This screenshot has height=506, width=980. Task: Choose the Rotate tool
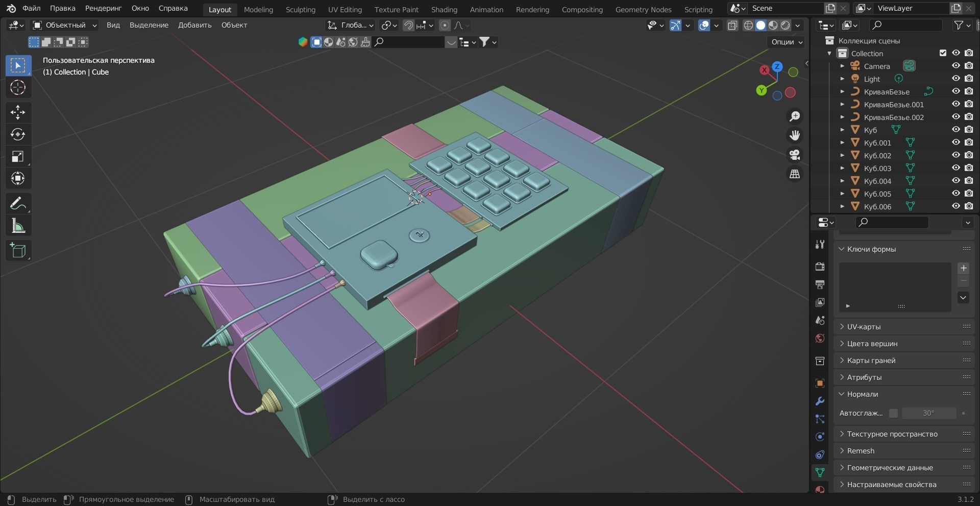point(18,134)
